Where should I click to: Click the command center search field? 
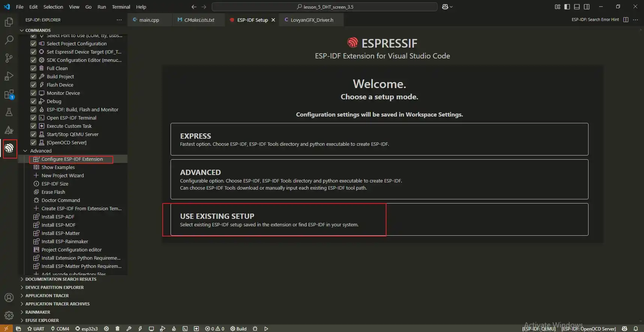pyautogui.click(x=324, y=7)
